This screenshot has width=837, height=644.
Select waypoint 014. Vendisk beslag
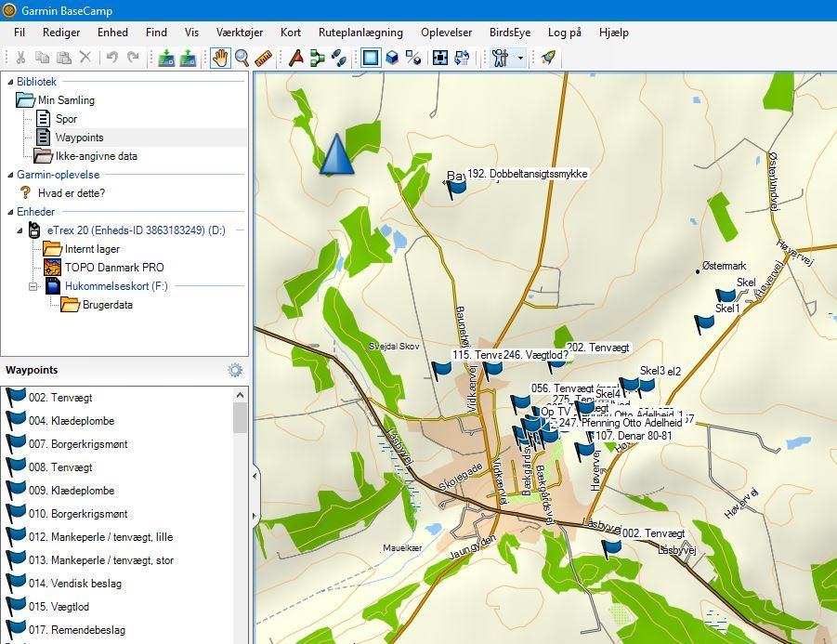[x=75, y=584]
